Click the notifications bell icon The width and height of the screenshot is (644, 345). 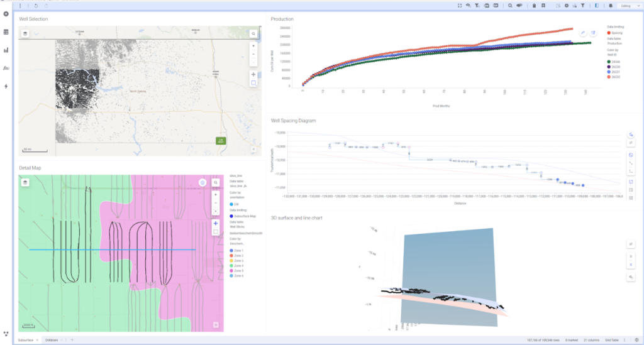coord(611,5)
